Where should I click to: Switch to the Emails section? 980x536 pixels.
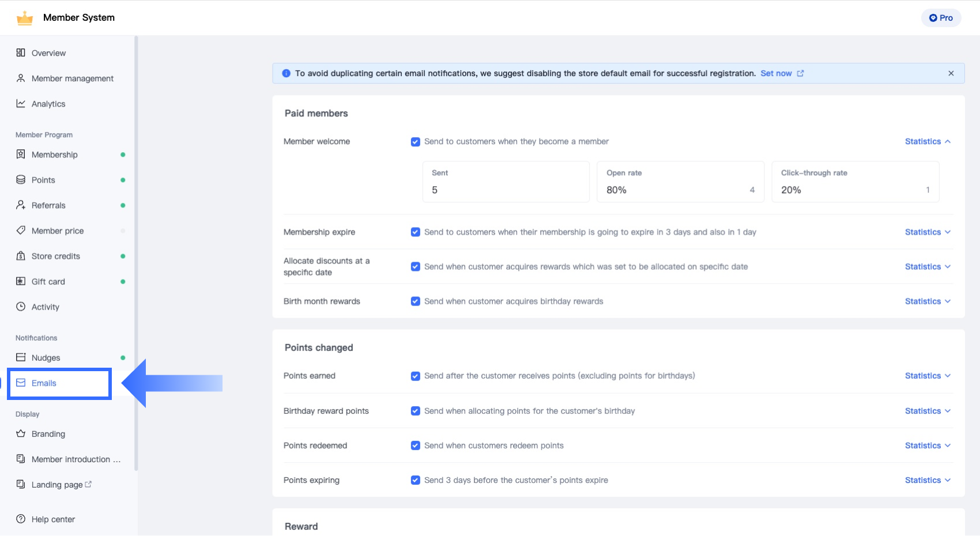(x=44, y=383)
